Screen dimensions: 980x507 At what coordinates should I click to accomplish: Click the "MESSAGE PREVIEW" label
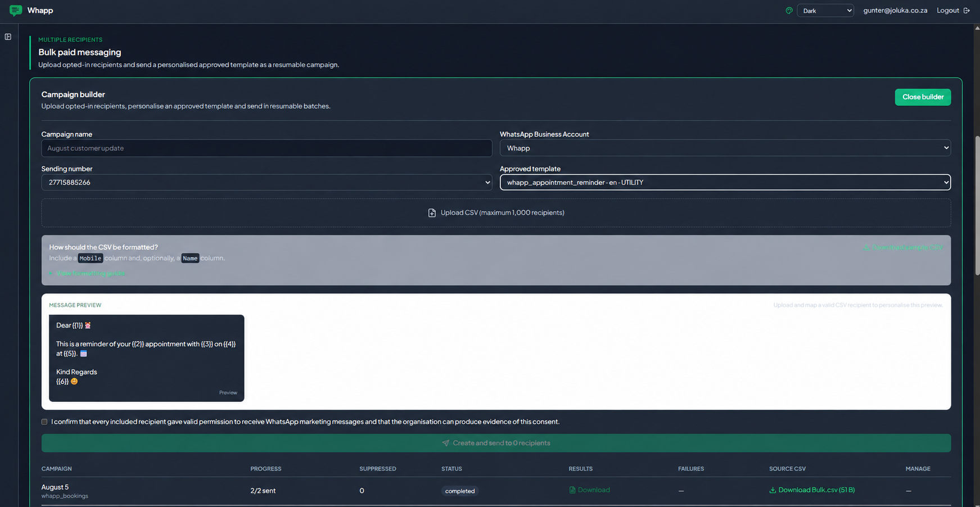click(x=75, y=305)
